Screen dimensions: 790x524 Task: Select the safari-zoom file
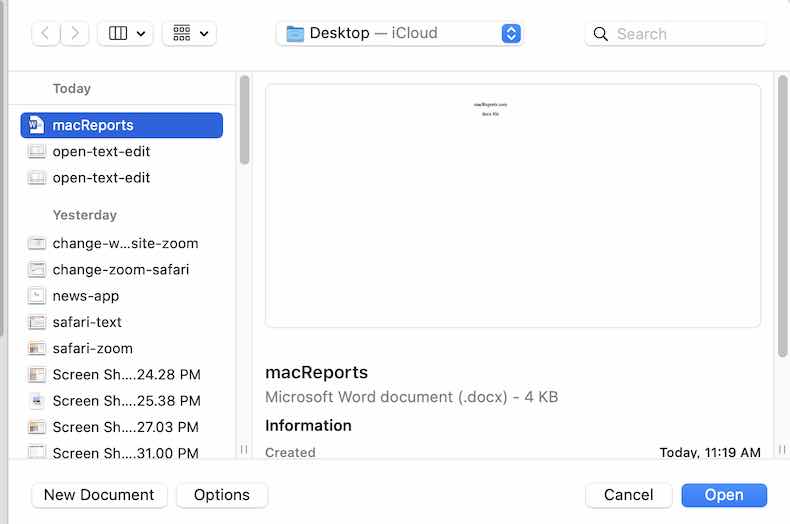121,348
